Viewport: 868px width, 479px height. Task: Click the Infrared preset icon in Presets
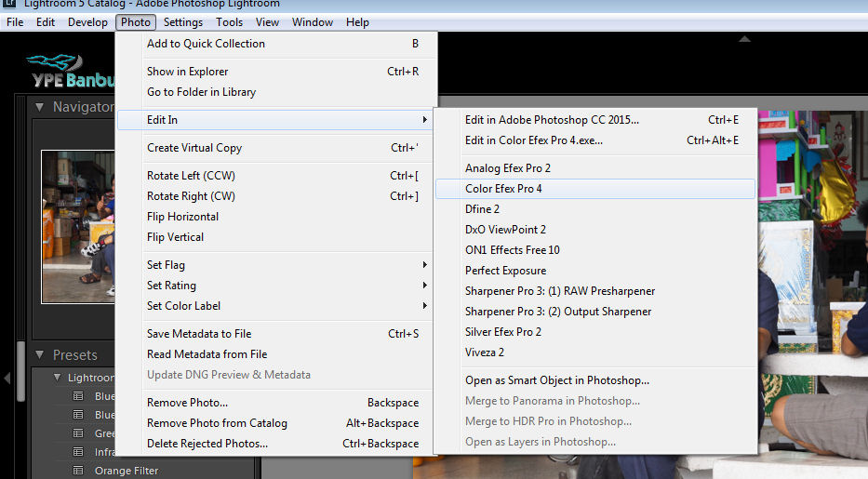(79, 452)
